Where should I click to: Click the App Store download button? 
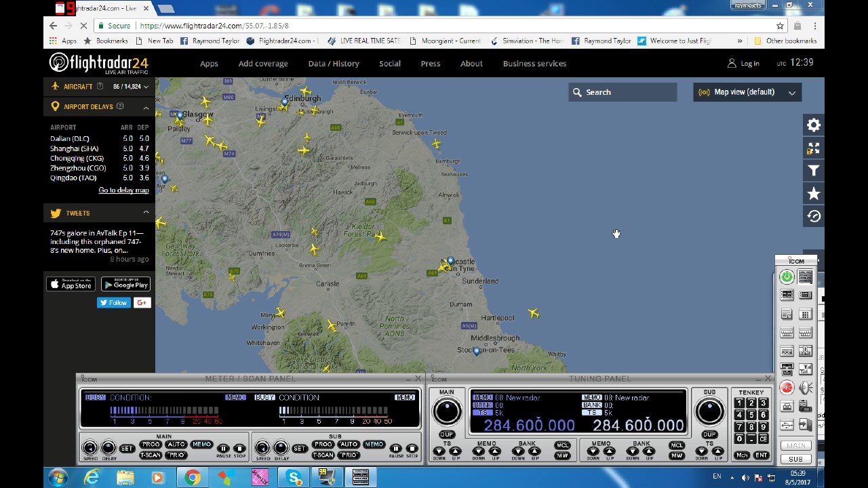click(71, 284)
